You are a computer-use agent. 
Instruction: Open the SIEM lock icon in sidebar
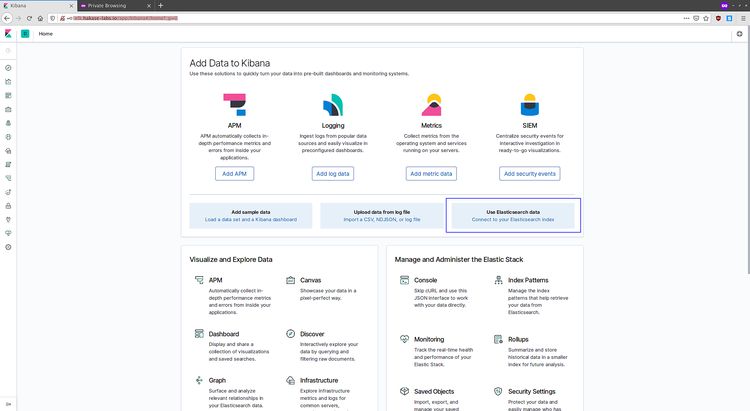8,206
